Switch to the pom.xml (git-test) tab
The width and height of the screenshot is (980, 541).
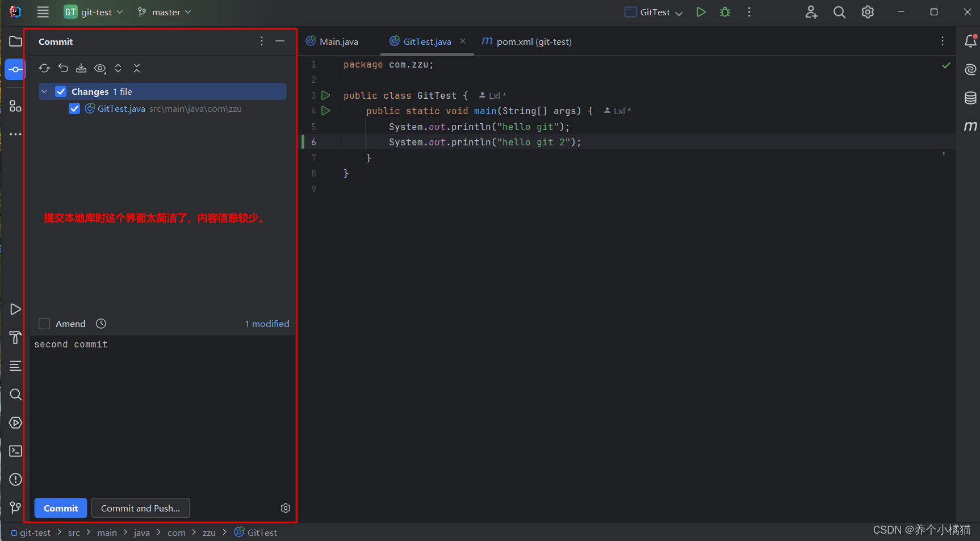tap(527, 41)
